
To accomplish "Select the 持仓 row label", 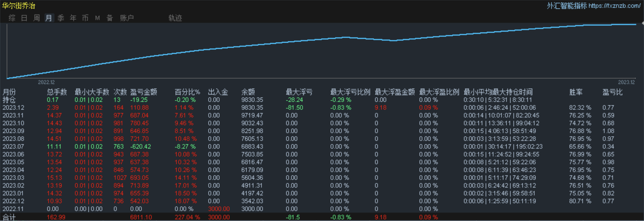I will tap(9, 100).
